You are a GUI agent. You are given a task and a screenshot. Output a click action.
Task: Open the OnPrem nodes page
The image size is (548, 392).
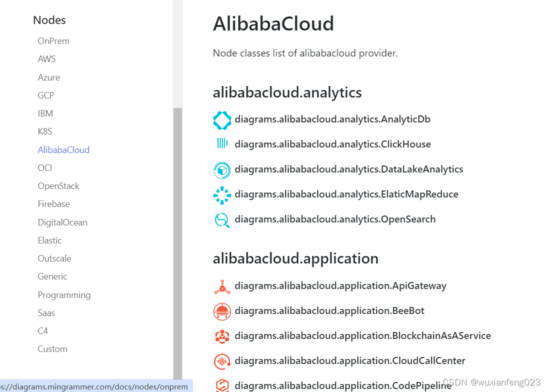53,41
